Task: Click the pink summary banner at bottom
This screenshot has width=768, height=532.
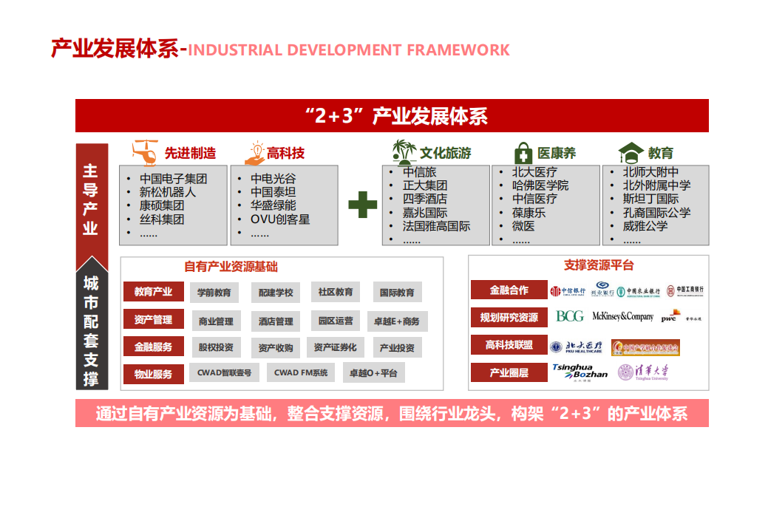Action: pos(392,413)
